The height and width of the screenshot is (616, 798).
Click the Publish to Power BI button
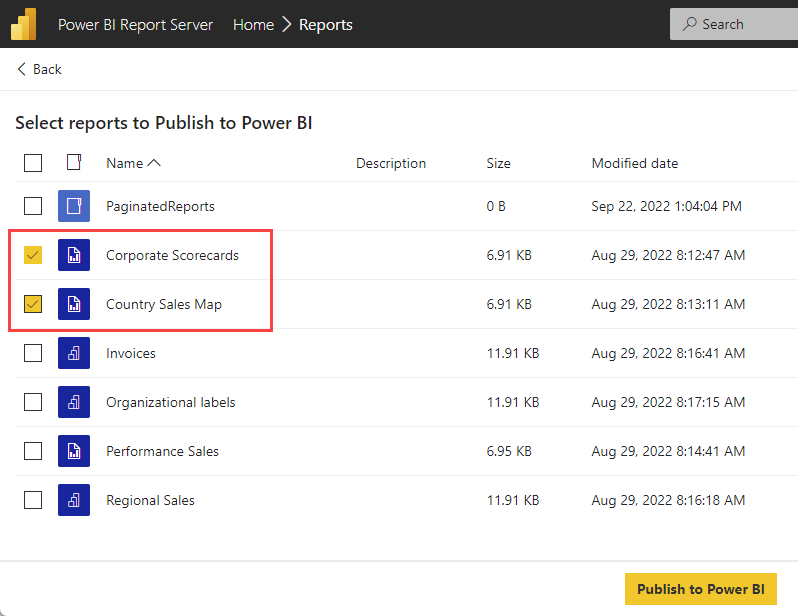point(701,589)
